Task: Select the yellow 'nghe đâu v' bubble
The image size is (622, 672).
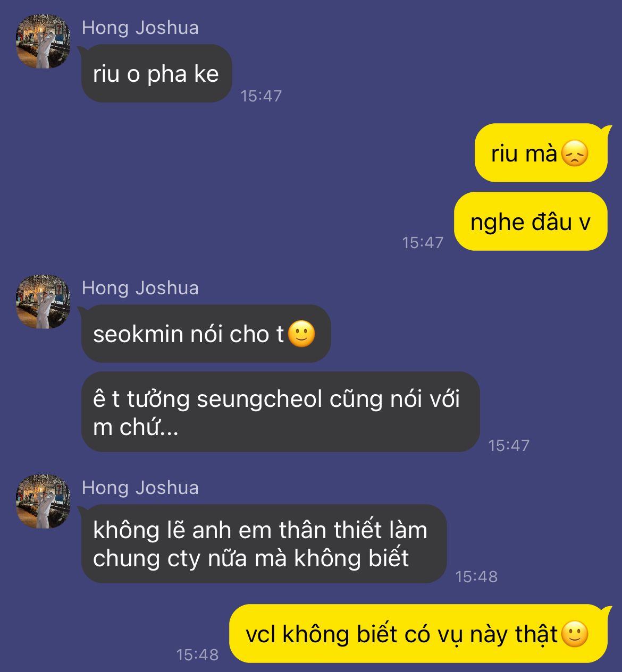Action: pos(531,221)
